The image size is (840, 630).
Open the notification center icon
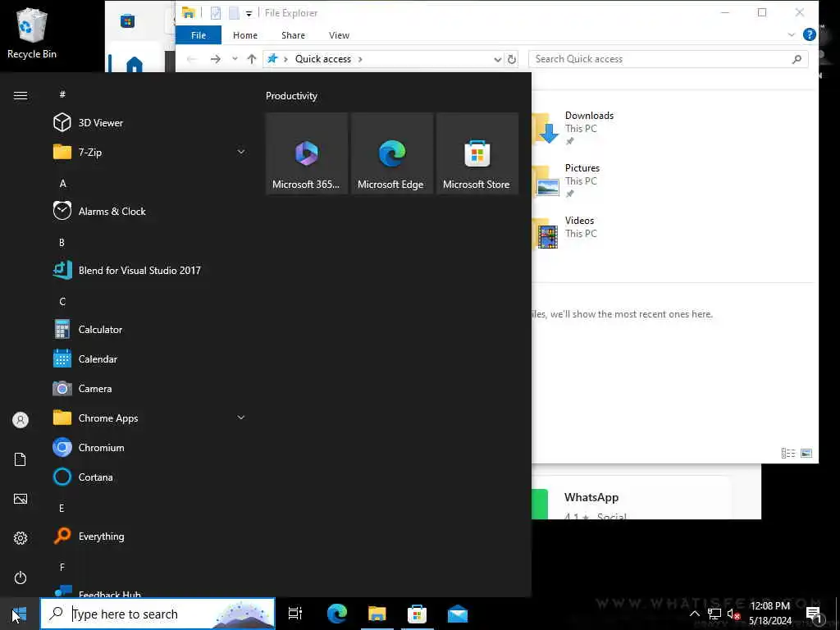(x=813, y=614)
